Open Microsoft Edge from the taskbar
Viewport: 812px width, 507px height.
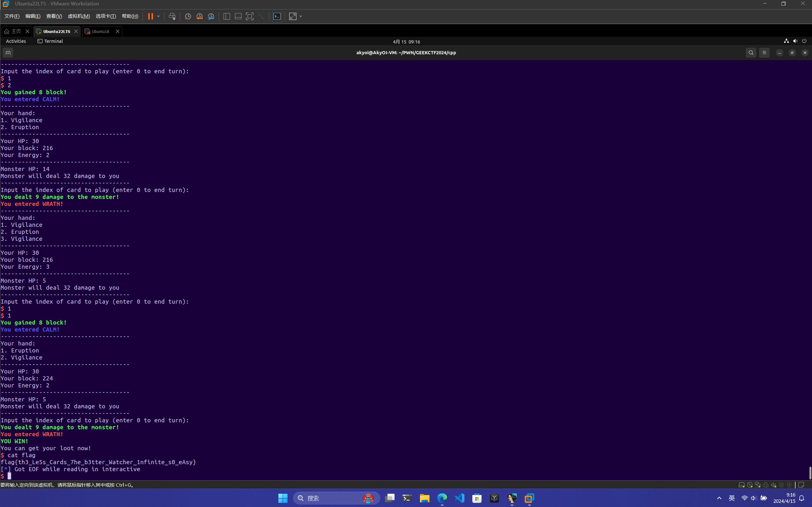click(x=442, y=498)
